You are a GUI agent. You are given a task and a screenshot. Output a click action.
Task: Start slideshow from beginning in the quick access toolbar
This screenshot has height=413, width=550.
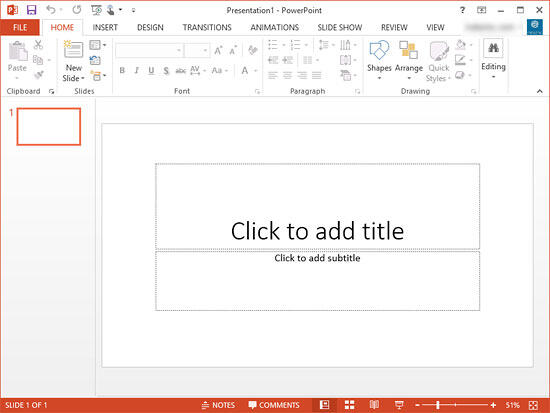(96, 10)
